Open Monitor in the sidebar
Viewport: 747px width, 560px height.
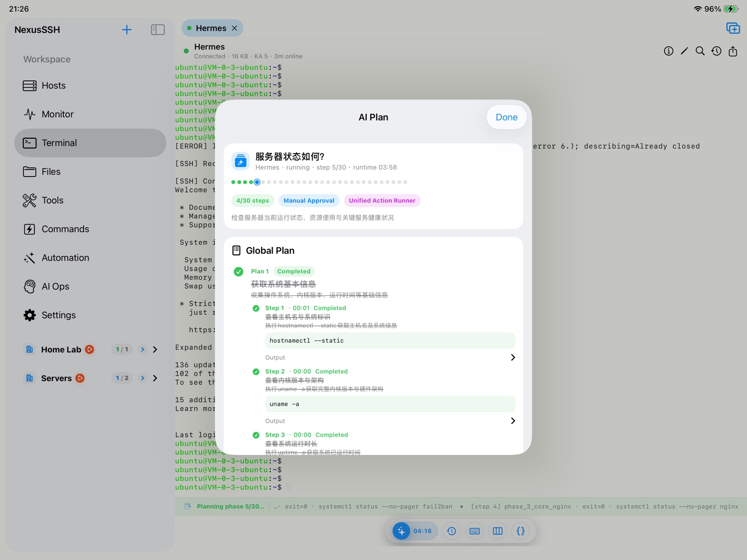click(90, 114)
